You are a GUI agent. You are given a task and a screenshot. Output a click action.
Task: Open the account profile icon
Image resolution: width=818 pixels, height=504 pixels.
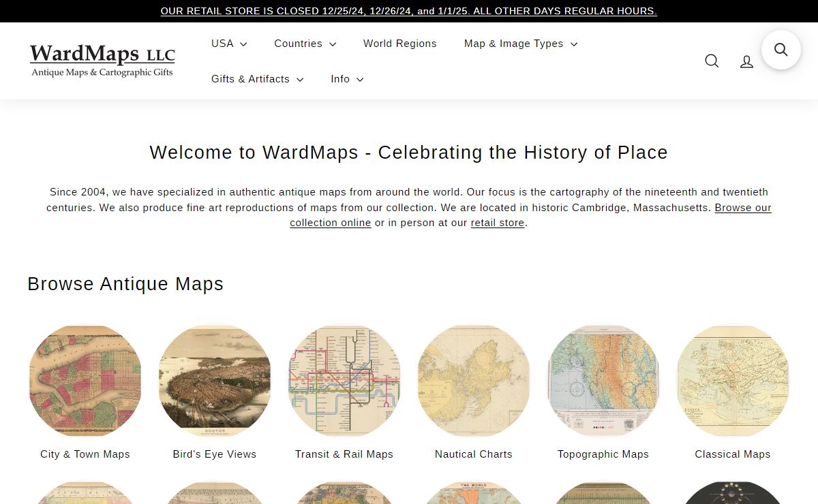tap(746, 61)
